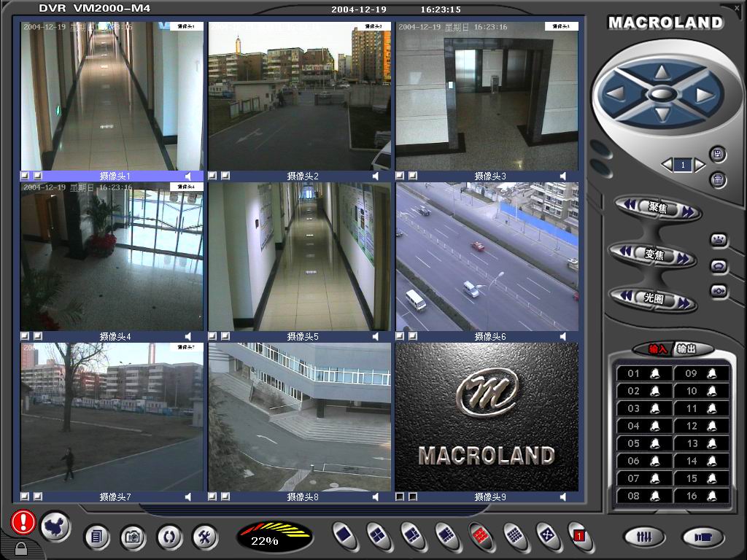Toggle first small square box under 摄像头9
The image size is (747, 560).
400,497
